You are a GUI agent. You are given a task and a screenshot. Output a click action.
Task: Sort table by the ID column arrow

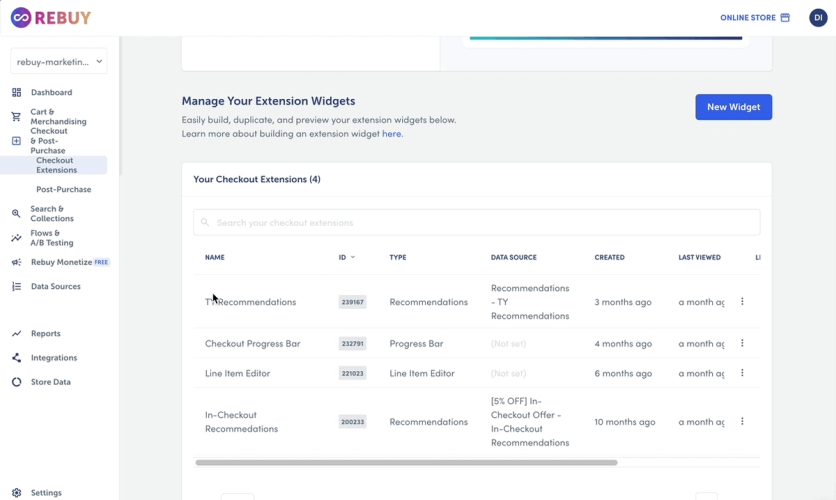352,257
